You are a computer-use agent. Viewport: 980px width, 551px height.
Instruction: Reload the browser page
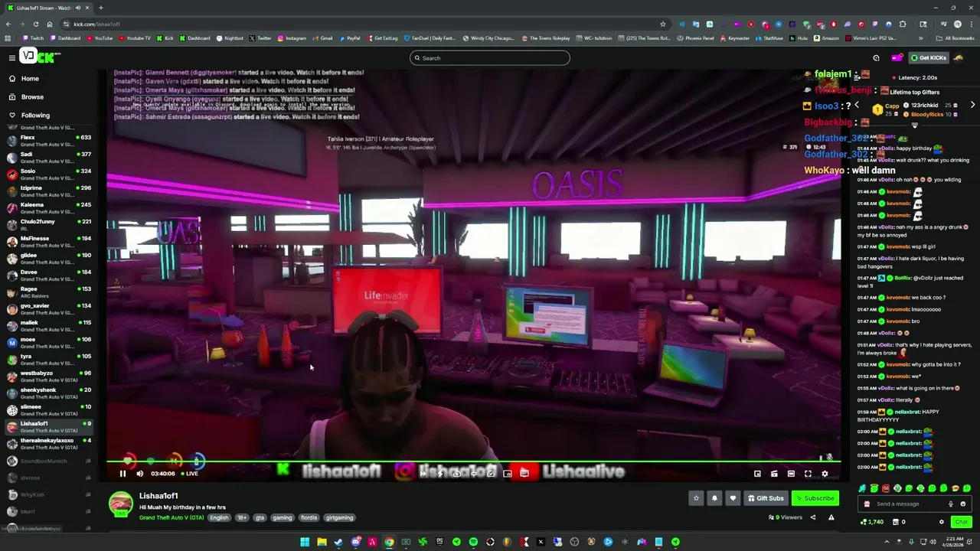(36, 24)
